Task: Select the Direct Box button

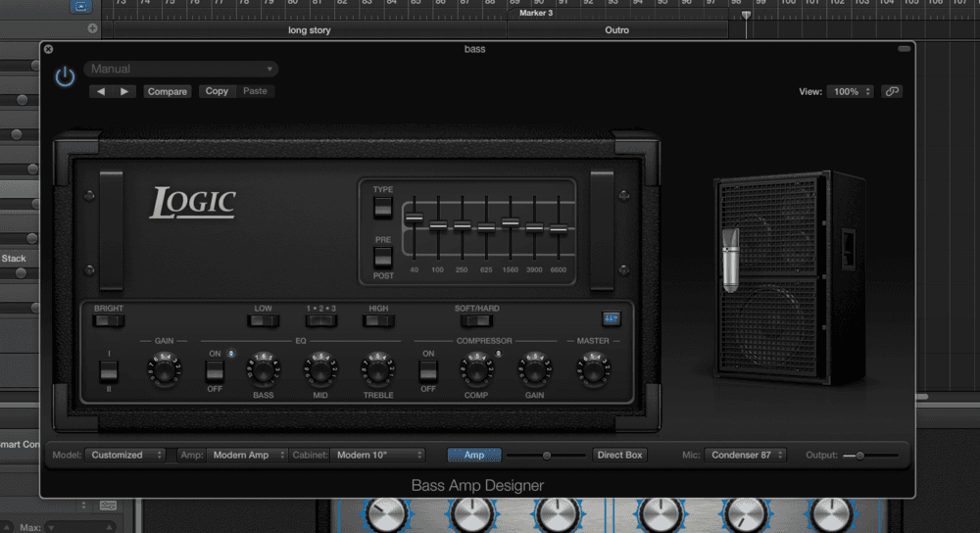Action: (619, 455)
